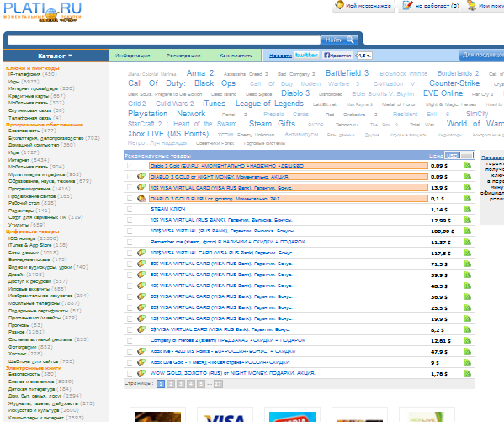Click green icon in Remember me row
The width and height of the screenshot is (504, 422).
click(x=468, y=242)
